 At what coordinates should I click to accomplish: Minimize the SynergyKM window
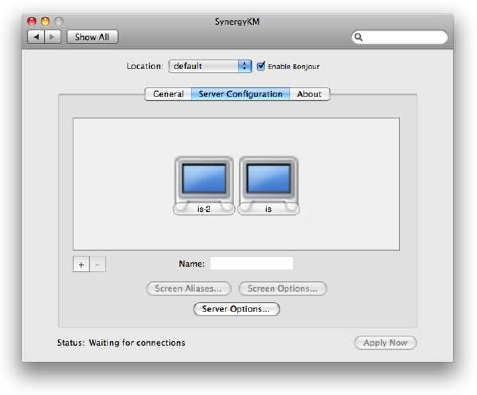point(45,22)
